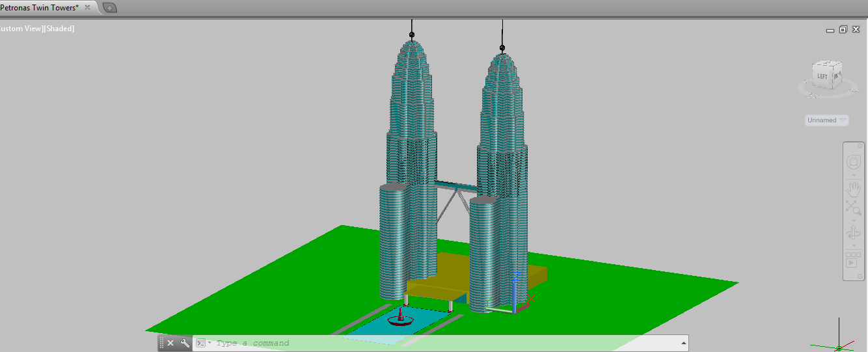The image size is (868, 352).
Task: Restore down the drawing viewport window
Action: [x=843, y=29]
